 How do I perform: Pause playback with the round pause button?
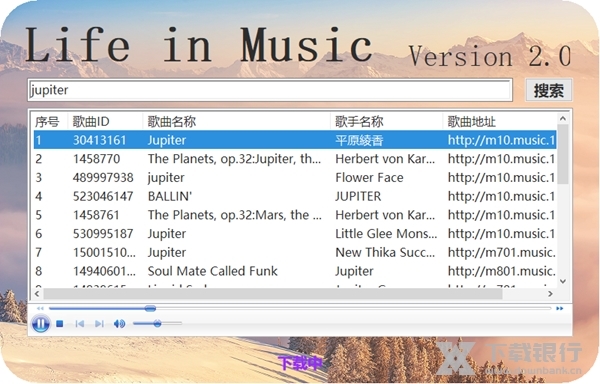[41, 324]
